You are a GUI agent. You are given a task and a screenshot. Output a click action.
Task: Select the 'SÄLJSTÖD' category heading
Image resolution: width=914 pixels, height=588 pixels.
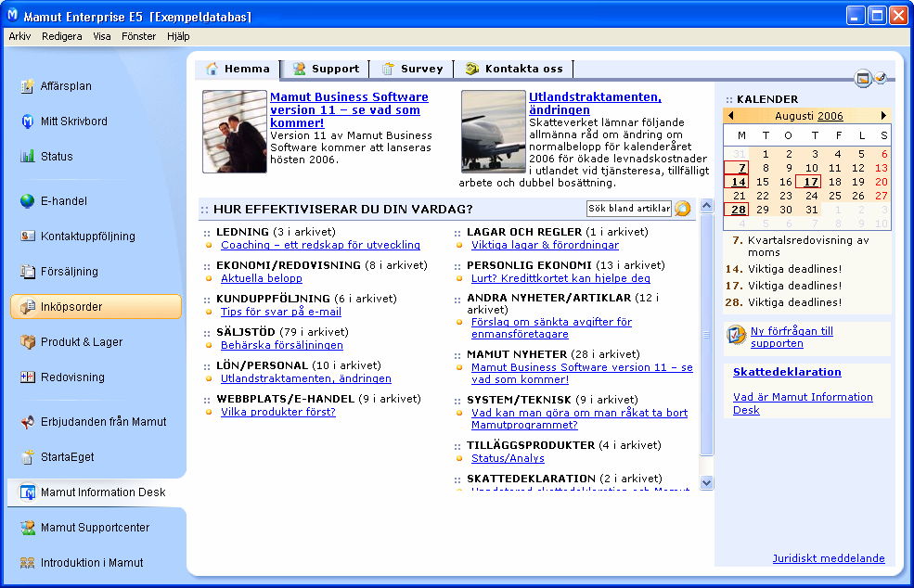click(245, 332)
